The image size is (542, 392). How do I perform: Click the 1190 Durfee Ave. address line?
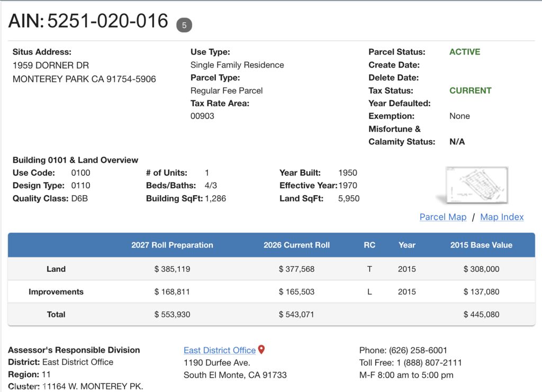(216, 363)
